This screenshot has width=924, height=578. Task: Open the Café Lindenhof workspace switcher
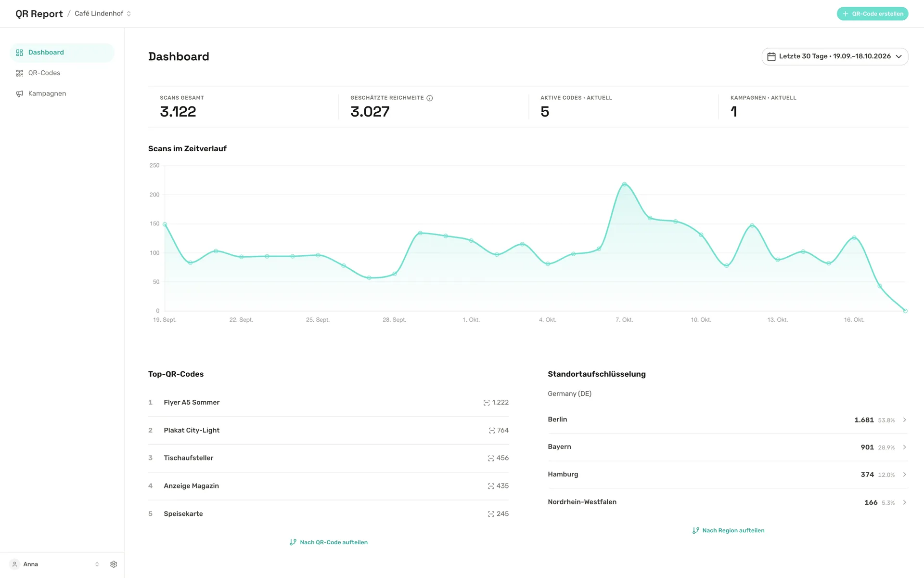pos(103,13)
